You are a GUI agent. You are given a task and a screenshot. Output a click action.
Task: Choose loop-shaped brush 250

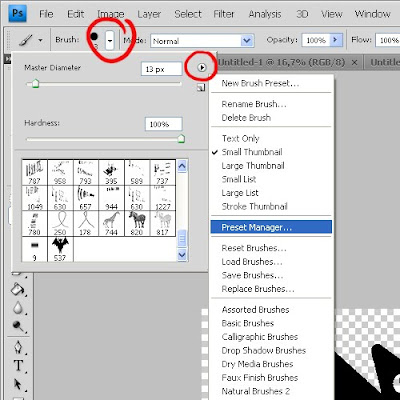pos(60,223)
